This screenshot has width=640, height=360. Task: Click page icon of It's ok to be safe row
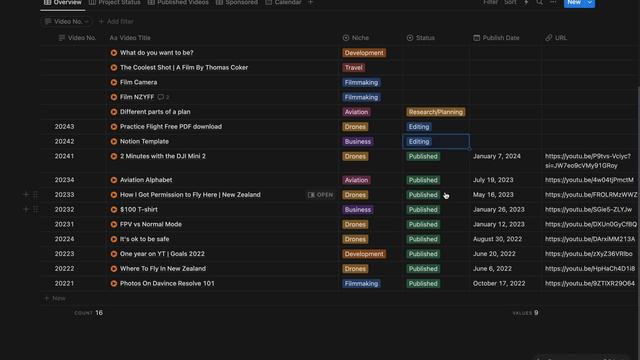114,239
